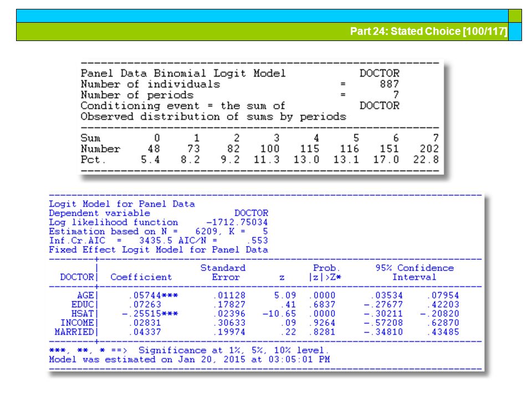Click the 'Prob. |z|>Z*' column header
Screen dimensions: 532x399
pyautogui.click(x=325, y=273)
